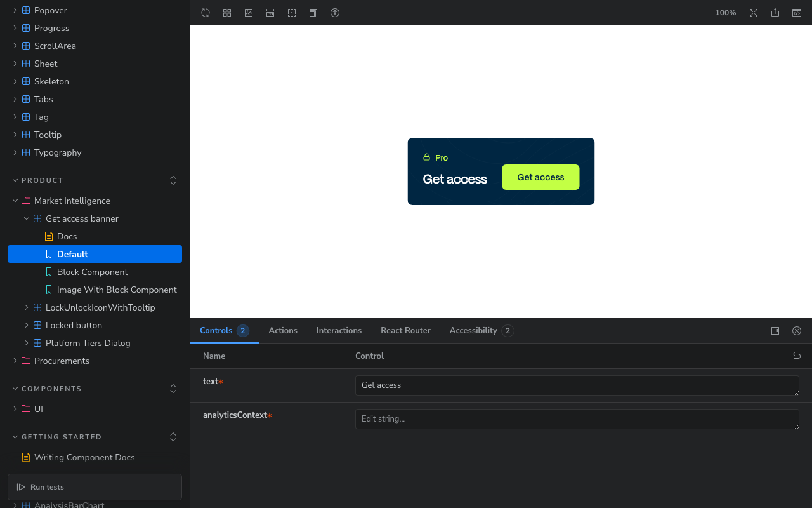This screenshot has height=508, width=812.
Task: Toggle the grid view toolbar icon
Action: [x=227, y=13]
